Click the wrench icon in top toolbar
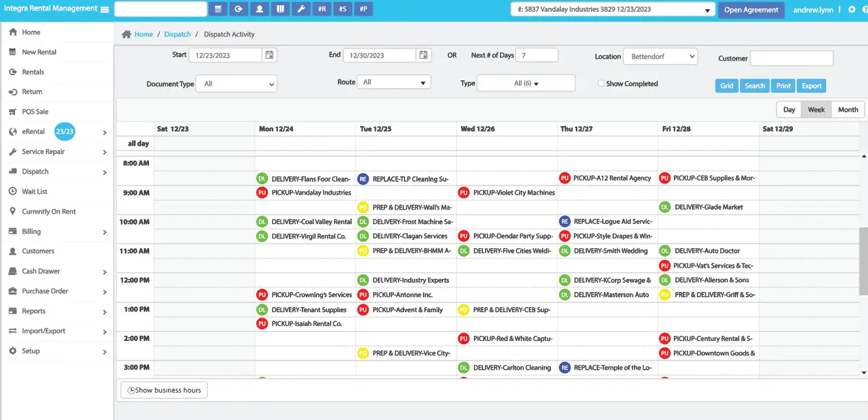The image size is (868, 420). [x=300, y=9]
